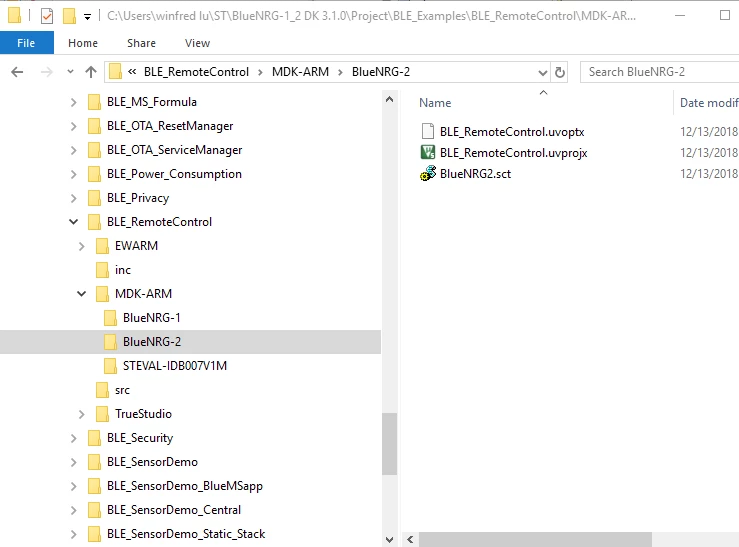
Task: Switch to the View ribbon tab
Action: click(197, 43)
